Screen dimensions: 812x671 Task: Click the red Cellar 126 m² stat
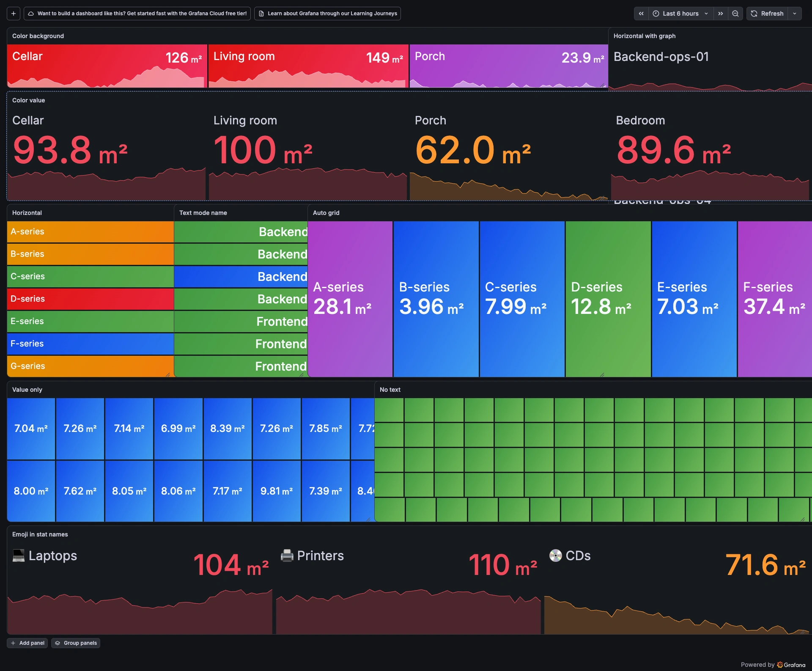107,66
